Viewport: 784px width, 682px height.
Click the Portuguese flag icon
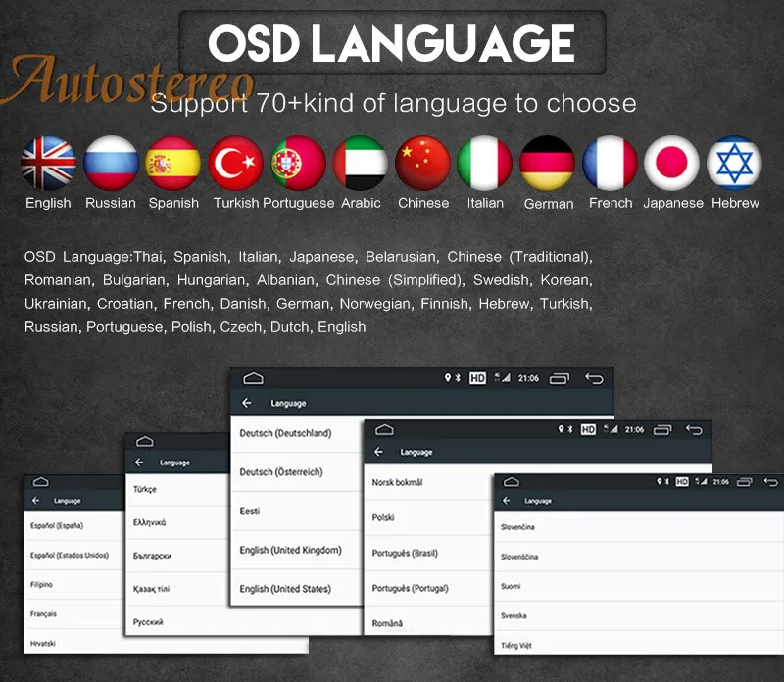tap(298, 163)
